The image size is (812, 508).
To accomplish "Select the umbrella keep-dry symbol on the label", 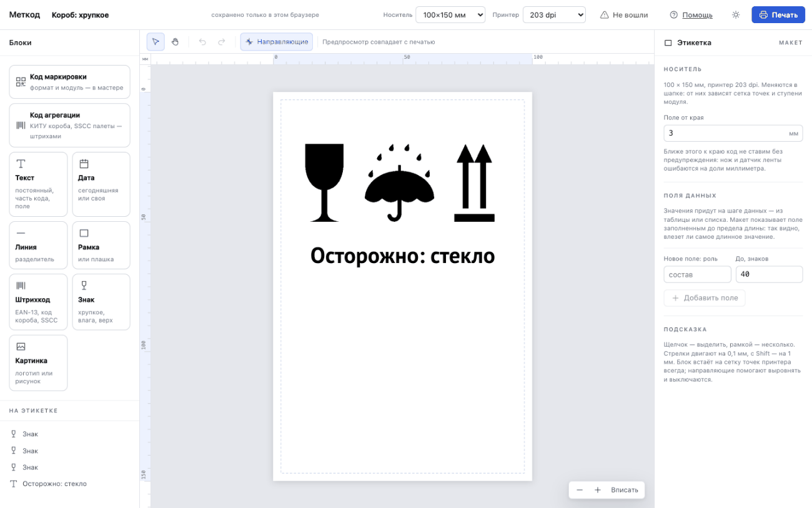I will click(x=399, y=182).
